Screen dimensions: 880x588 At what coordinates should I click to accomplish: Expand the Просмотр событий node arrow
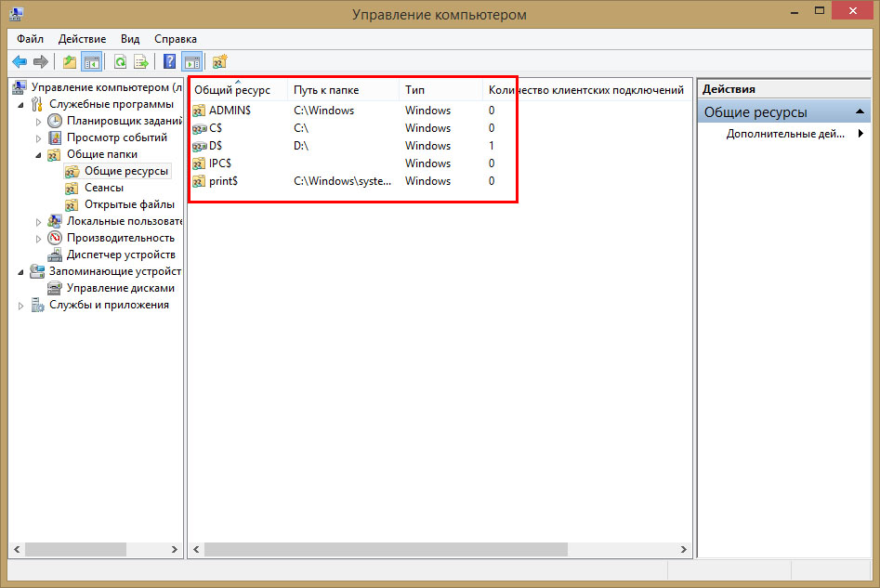tap(38, 138)
